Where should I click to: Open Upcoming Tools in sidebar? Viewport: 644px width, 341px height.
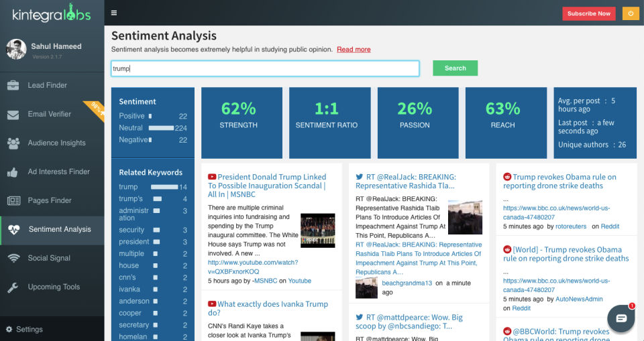(x=52, y=287)
